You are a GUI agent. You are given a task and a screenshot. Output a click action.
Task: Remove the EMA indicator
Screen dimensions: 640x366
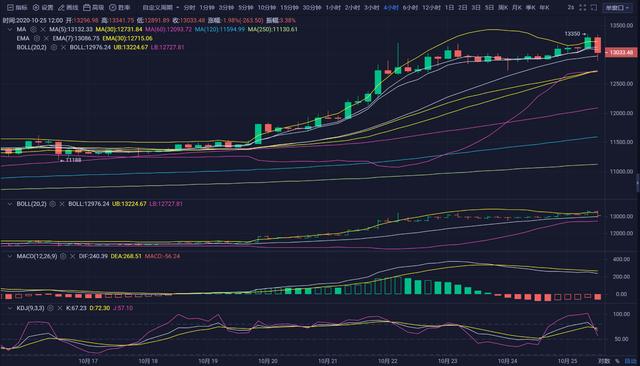(46, 38)
